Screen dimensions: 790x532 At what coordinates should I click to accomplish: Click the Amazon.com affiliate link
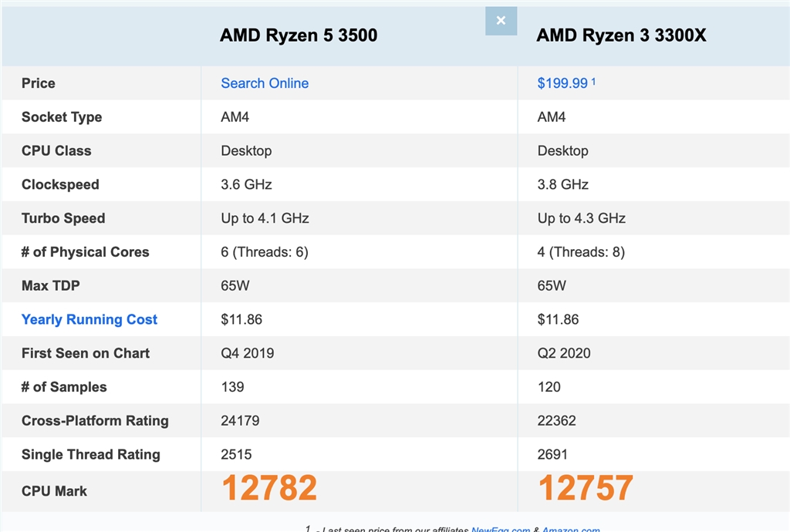point(571,529)
